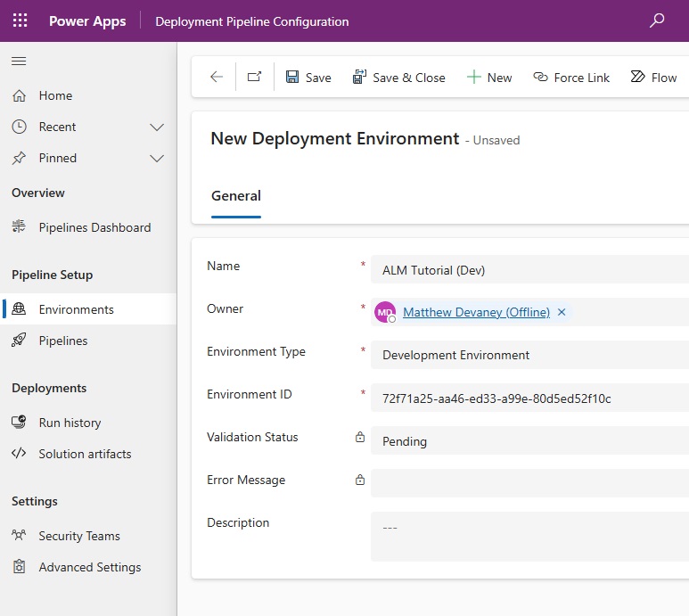The height and width of the screenshot is (616, 689).
Task: Click the Validation Status lock icon
Action: [x=360, y=437]
